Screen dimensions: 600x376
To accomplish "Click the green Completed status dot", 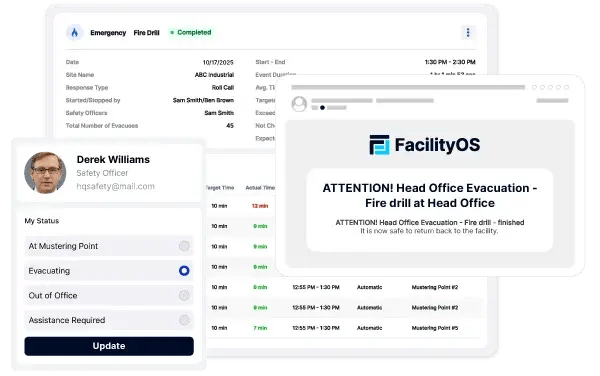I will [172, 33].
